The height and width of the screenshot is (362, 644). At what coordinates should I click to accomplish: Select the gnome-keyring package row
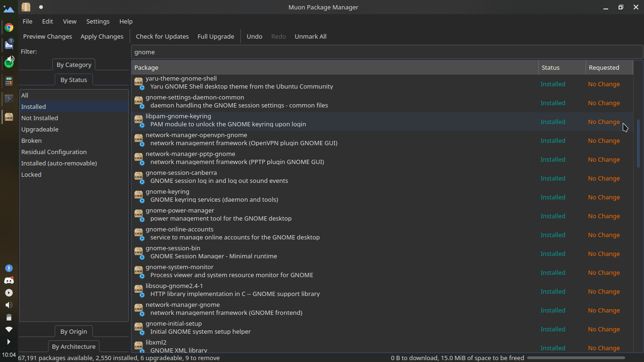click(283, 195)
